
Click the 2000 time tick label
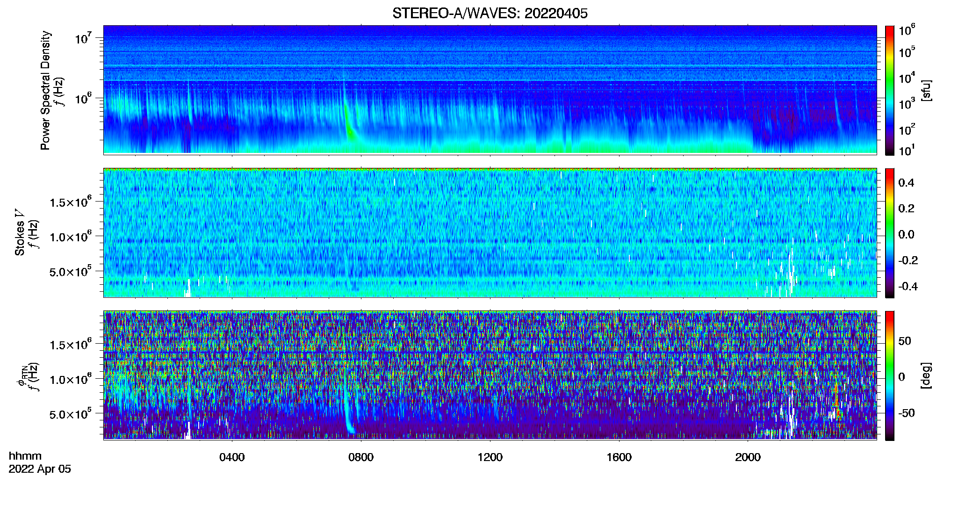point(748,457)
